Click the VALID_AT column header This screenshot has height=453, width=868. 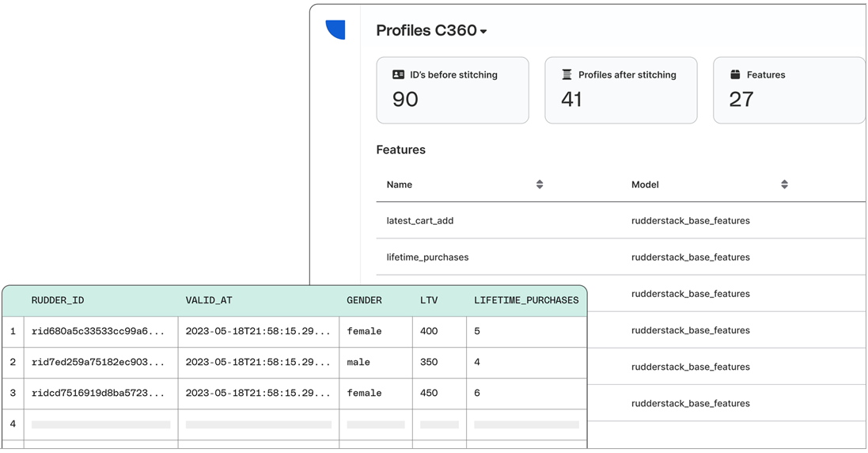tap(209, 300)
